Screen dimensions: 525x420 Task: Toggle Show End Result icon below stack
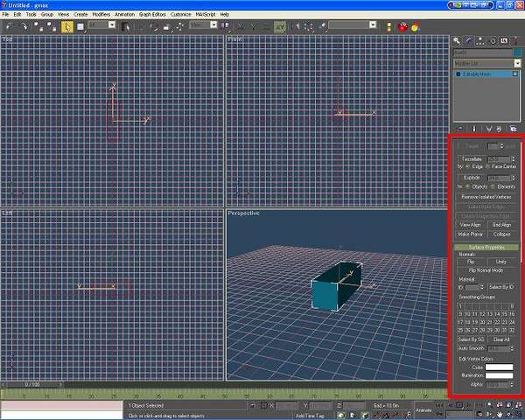click(473, 129)
